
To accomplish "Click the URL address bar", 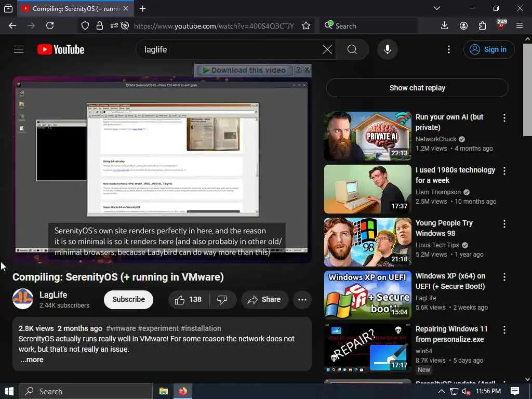I will [x=214, y=26].
